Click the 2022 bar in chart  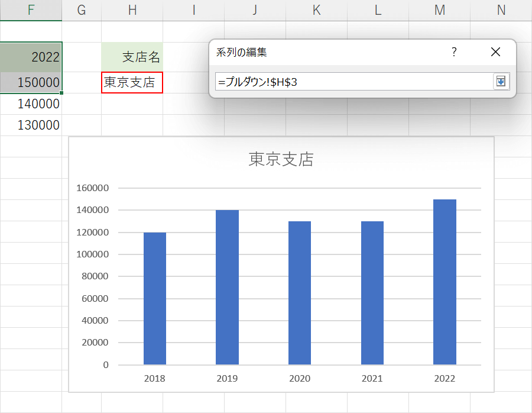(x=445, y=282)
